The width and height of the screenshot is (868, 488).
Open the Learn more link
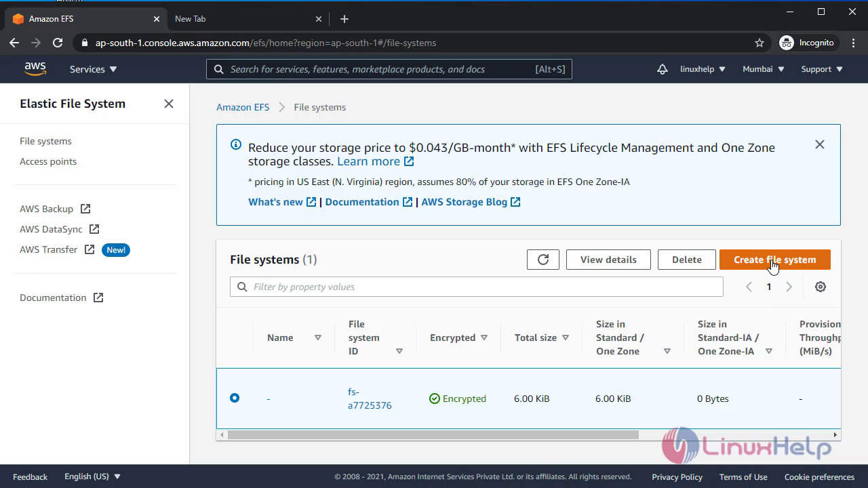(x=375, y=161)
